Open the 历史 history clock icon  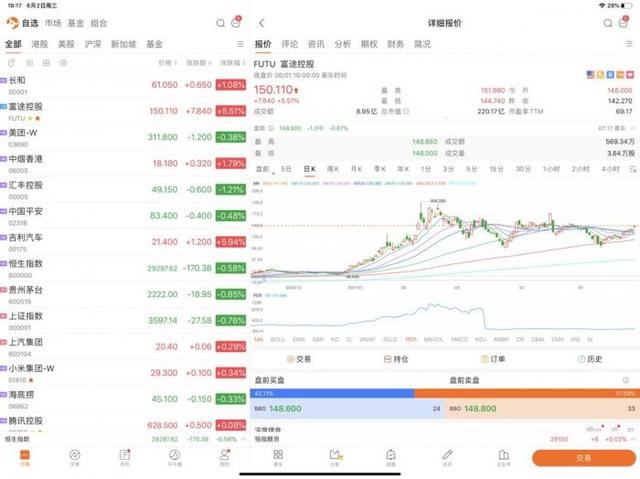pyautogui.click(x=581, y=359)
